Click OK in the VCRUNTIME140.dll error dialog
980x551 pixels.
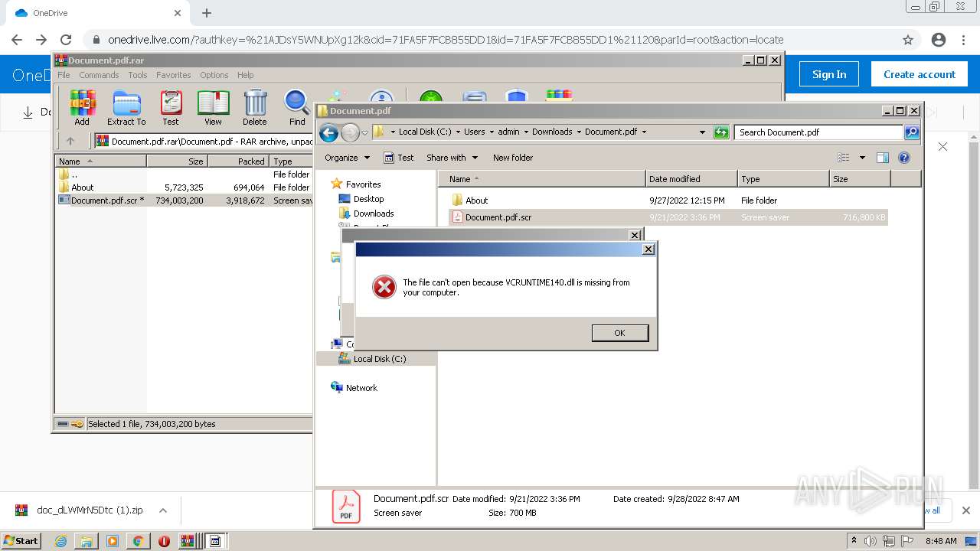coord(619,333)
